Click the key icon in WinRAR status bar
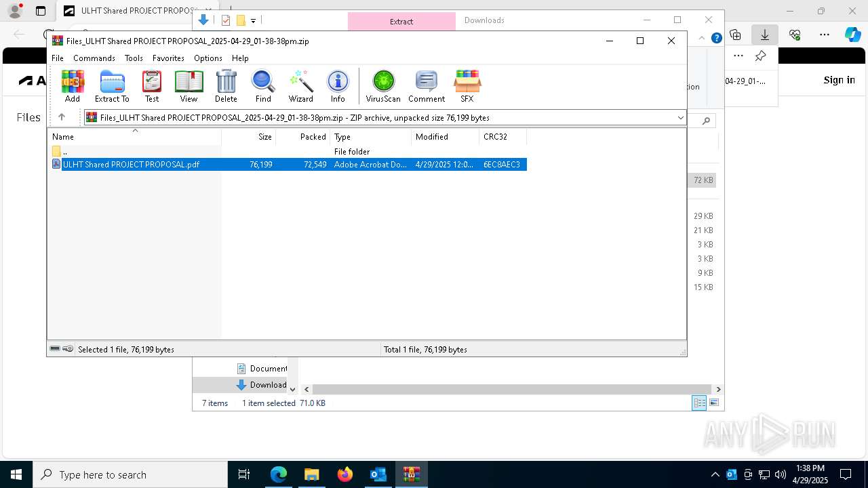The width and height of the screenshot is (868, 488). [68, 349]
